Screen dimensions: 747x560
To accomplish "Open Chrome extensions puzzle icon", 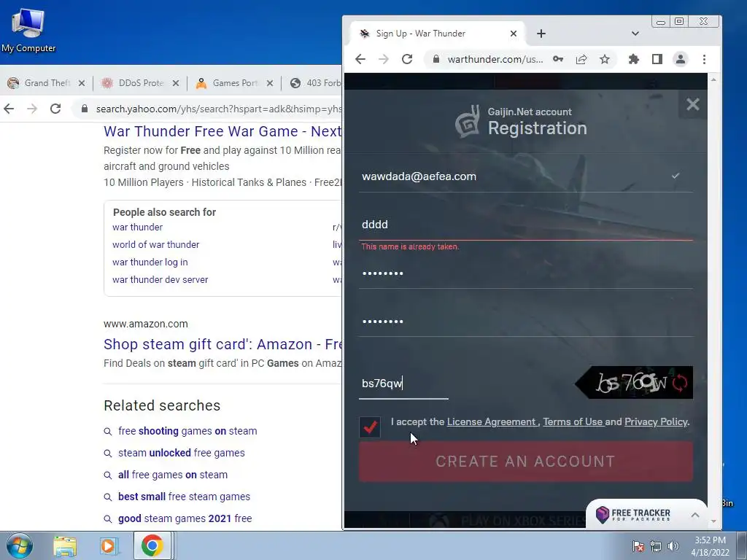I will tap(634, 59).
